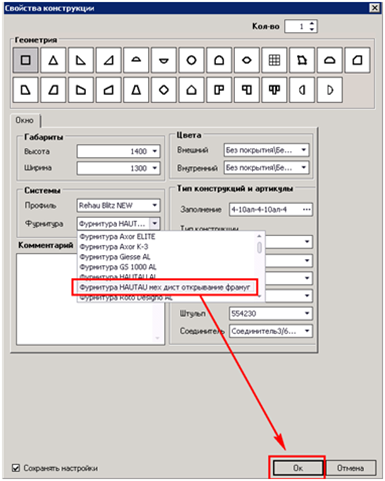Select the rectangle geometry shape
Screen dimensions: 385x481
26,60
